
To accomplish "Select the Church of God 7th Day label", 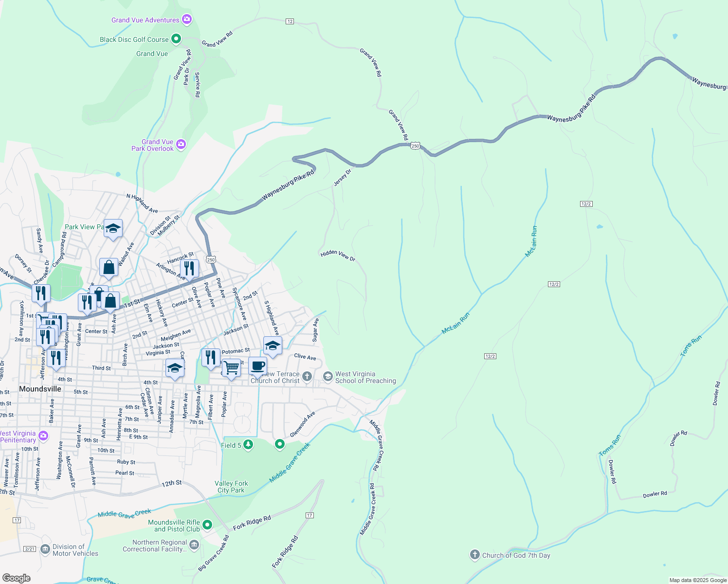I will point(516,555).
